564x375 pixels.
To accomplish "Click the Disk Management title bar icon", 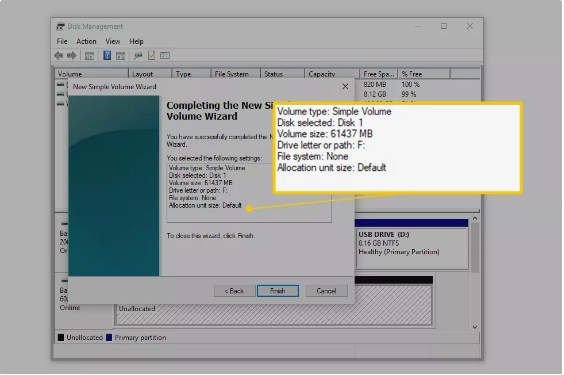I will [x=61, y=27].
